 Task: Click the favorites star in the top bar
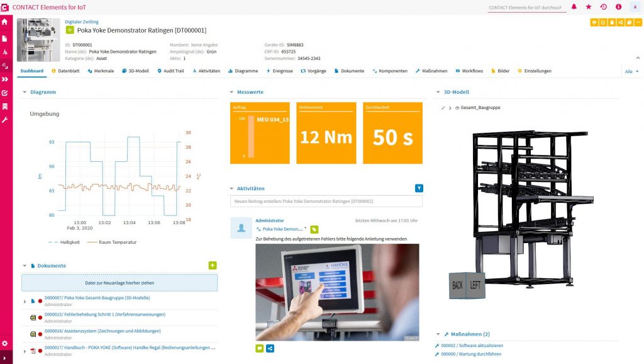click(589, 6)
